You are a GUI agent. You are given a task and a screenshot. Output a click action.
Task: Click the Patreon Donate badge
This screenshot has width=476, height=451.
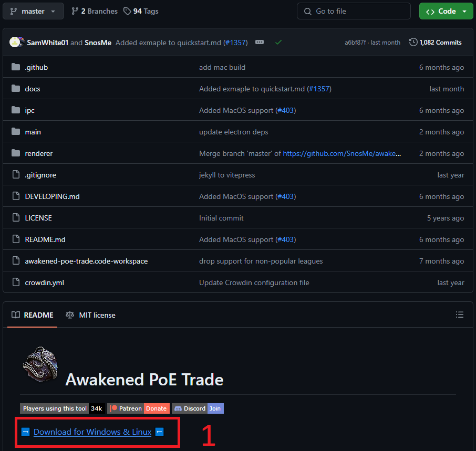[x=138, y=408]
